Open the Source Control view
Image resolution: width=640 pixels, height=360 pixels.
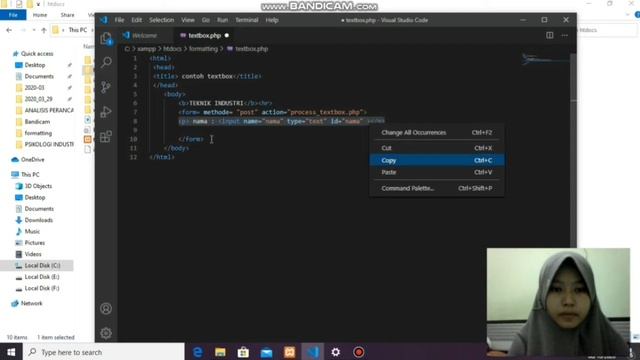[x=106, y=87]
